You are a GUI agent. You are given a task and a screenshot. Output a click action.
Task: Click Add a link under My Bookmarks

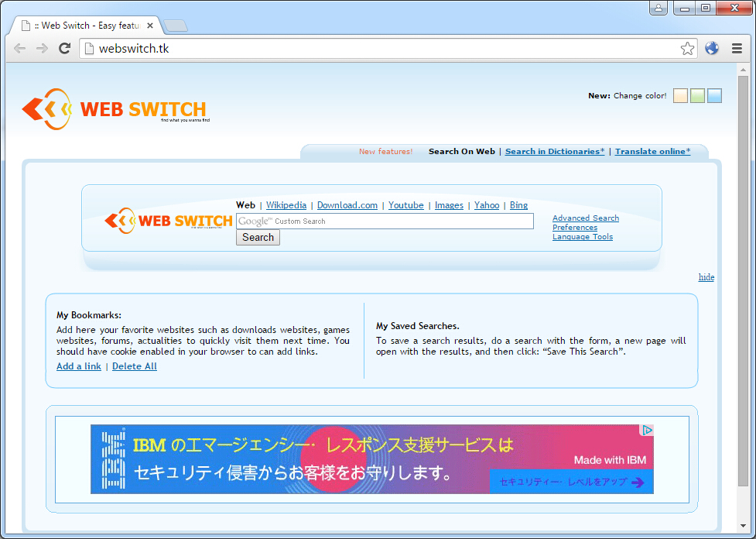[x=79, y=366]
